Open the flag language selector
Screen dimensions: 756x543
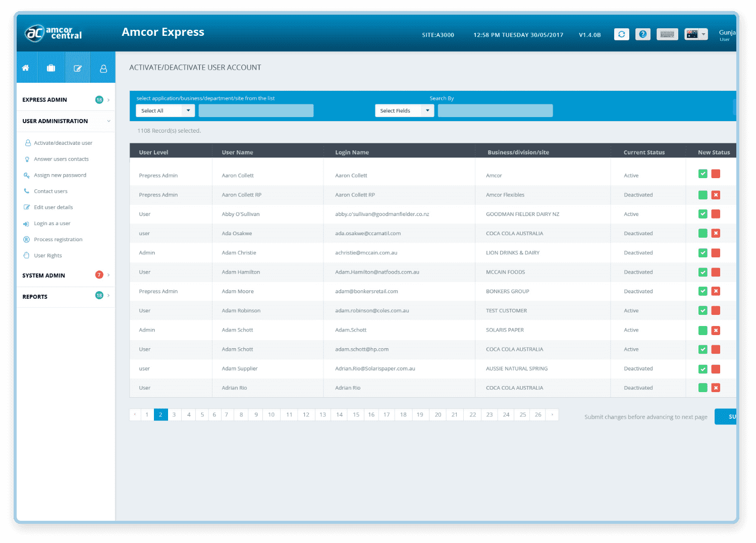[696, 34]
